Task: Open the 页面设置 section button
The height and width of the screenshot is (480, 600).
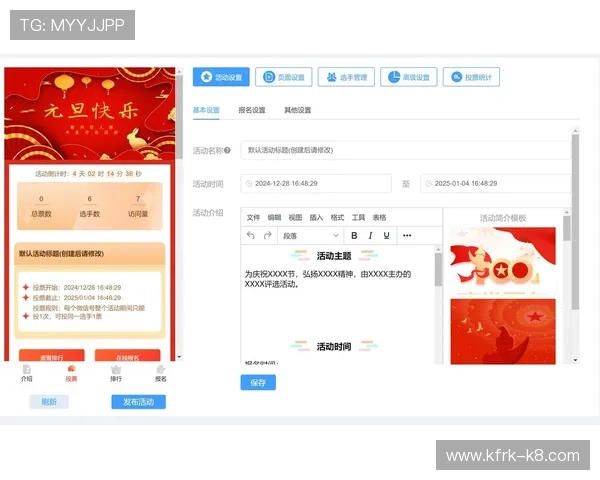Action: click(x=284, y=77)
